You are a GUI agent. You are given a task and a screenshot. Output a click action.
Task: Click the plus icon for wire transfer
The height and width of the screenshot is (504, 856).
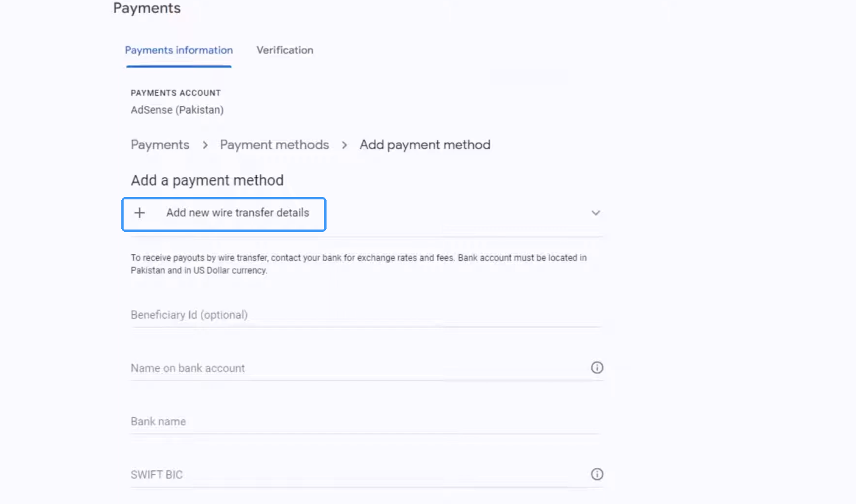[140, 213]
